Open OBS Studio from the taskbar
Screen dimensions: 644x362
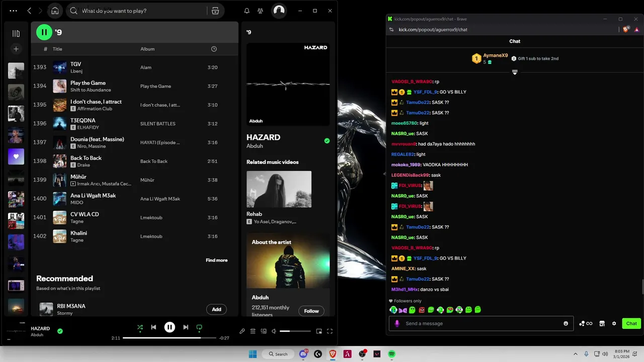click(x=362, y=354)
